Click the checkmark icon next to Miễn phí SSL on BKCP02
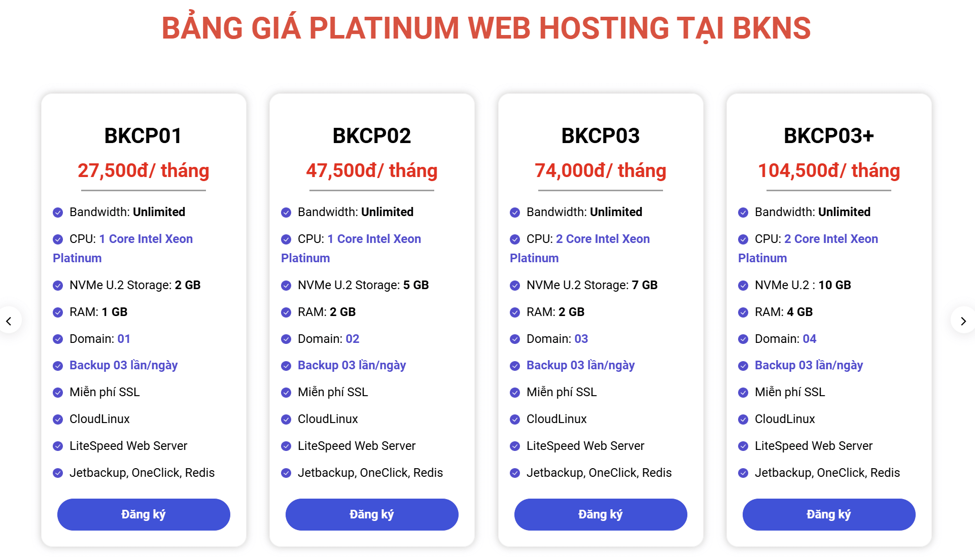The height and width of the screenshot is (560, 975). pyautogui.click(x=286, y=393)
